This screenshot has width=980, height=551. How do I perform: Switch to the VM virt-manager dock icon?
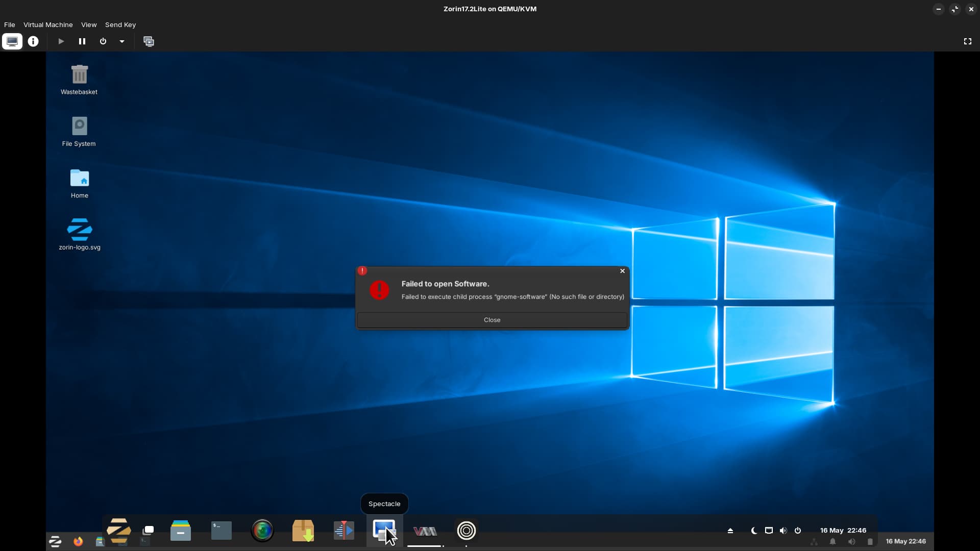pos(425,532)
